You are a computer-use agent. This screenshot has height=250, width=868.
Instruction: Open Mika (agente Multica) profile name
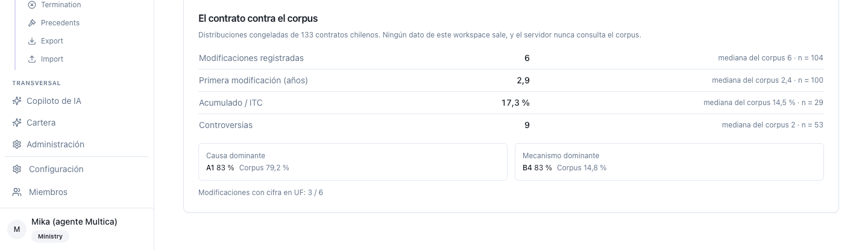(74, 222)
